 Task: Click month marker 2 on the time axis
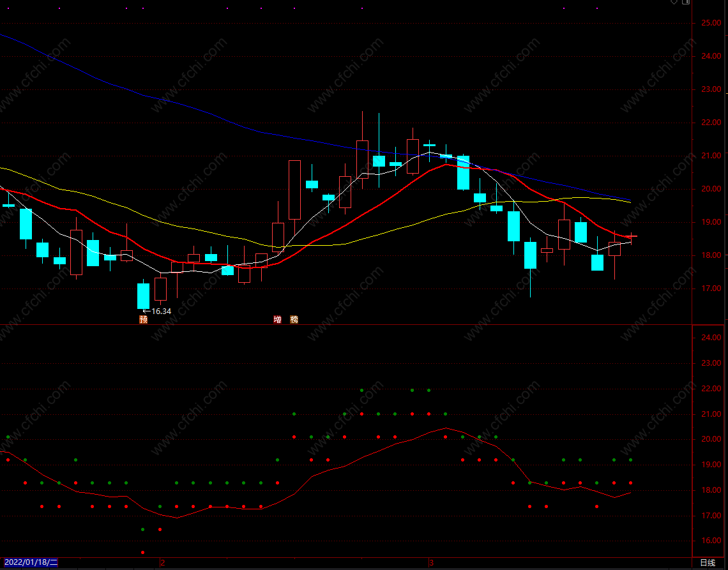[x=162, y=563]
